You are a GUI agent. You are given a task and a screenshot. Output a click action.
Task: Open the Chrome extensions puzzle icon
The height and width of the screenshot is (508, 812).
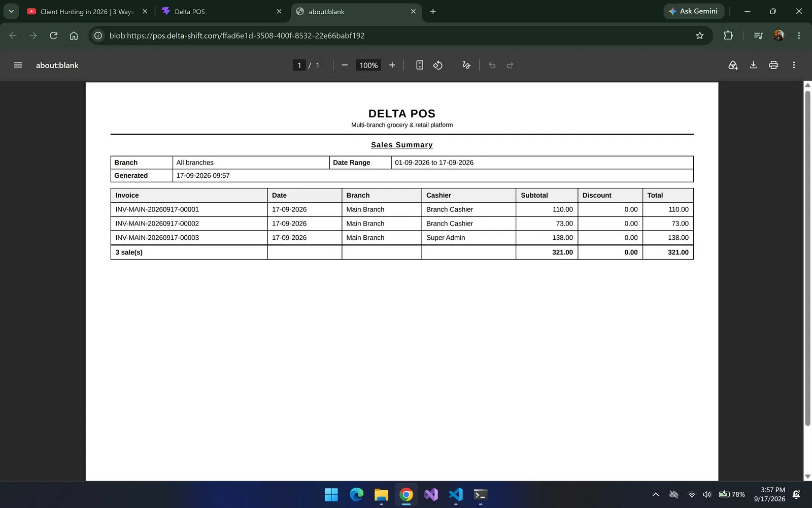pos(728,36)
